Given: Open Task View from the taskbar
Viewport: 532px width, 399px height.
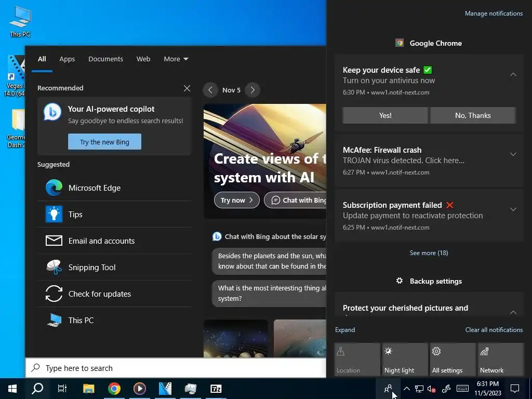Looking at the screenshot, I should 62,389.
